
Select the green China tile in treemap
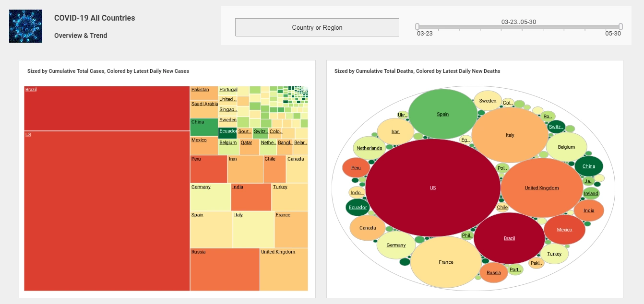[x=204, y=127]
